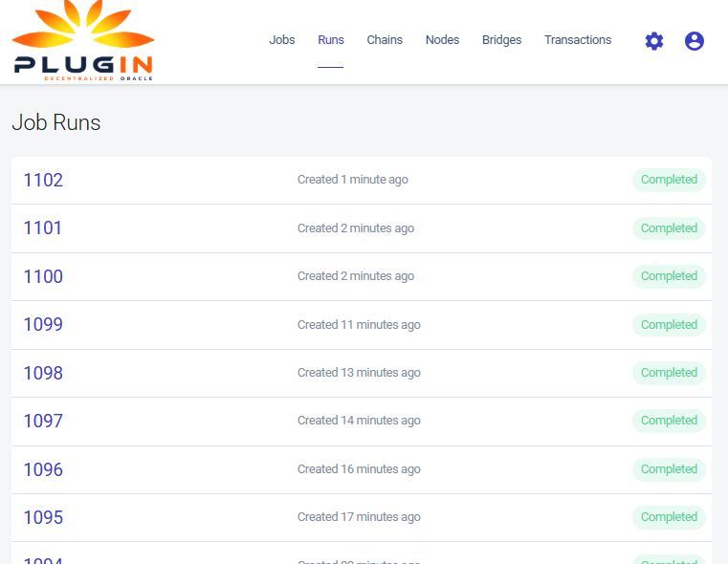Click Completed badge of run 1096
The image size is (728, 564).
pos(669,469)
